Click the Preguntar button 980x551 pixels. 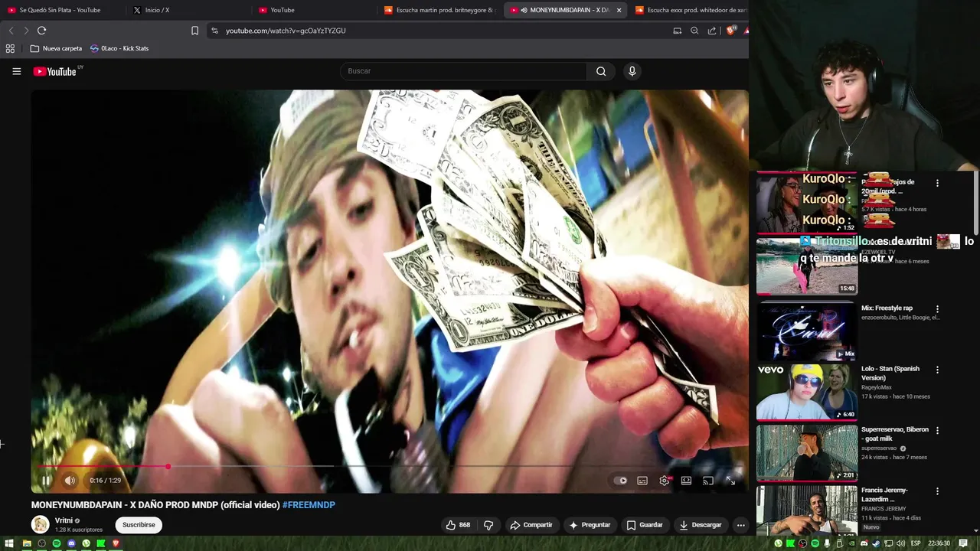pos(589,525)
